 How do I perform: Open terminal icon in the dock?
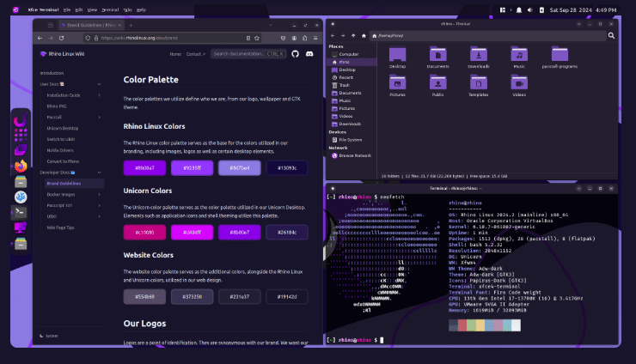[21, 212]
